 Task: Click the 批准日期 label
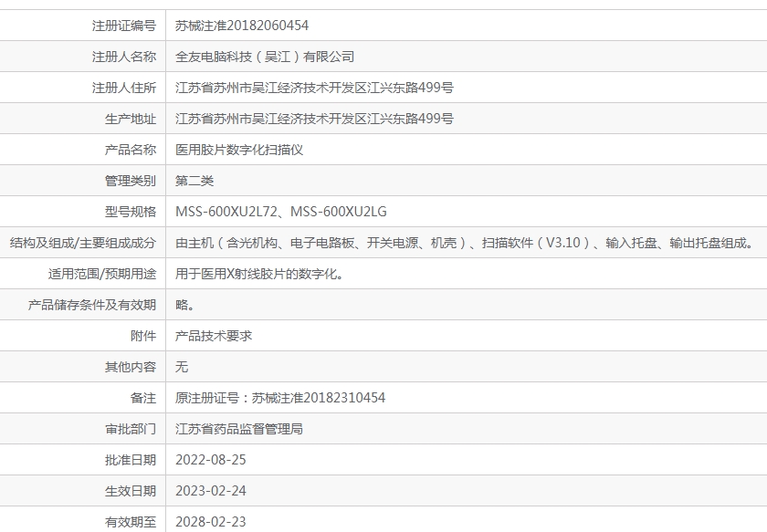131,460
